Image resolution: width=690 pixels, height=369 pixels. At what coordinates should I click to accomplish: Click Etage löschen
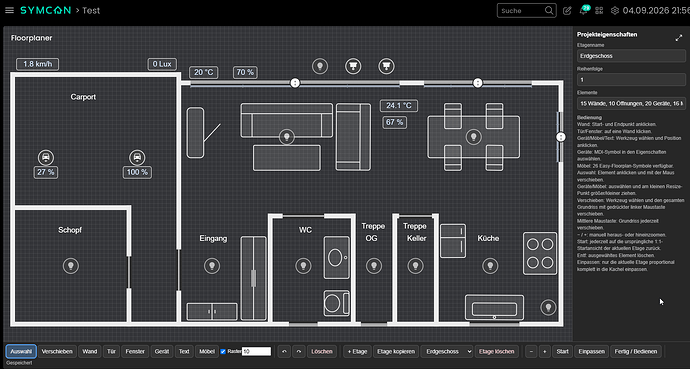(x=496, y=351)
